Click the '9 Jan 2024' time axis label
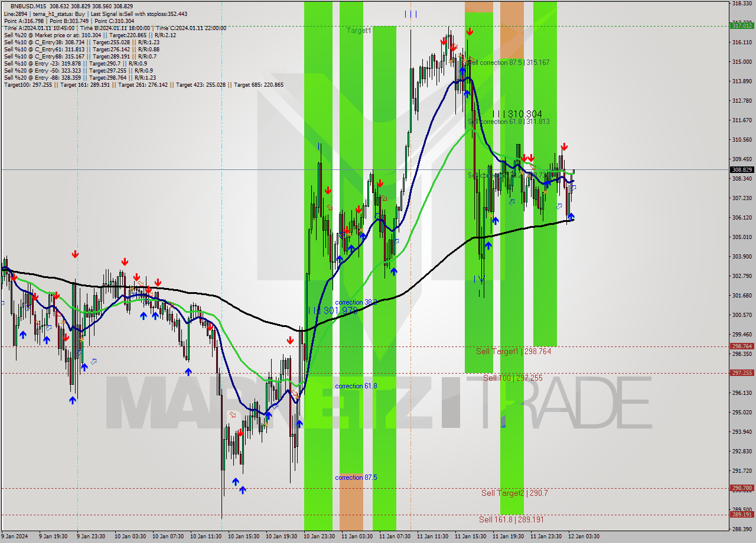Image resolution: width=756 pixels, height=543 pixels. (14, 537)
